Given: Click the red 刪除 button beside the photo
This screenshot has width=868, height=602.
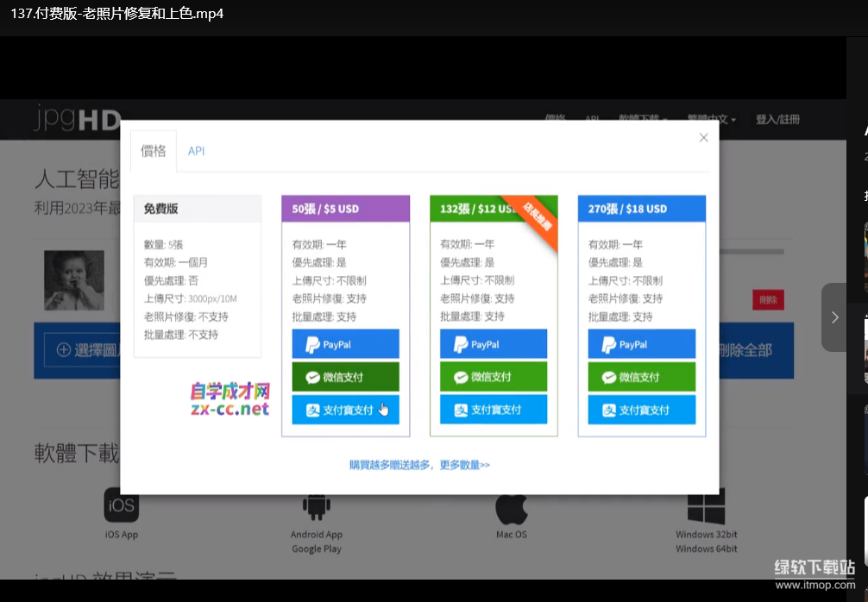Looking at the screenshot, I should (769, 300).
